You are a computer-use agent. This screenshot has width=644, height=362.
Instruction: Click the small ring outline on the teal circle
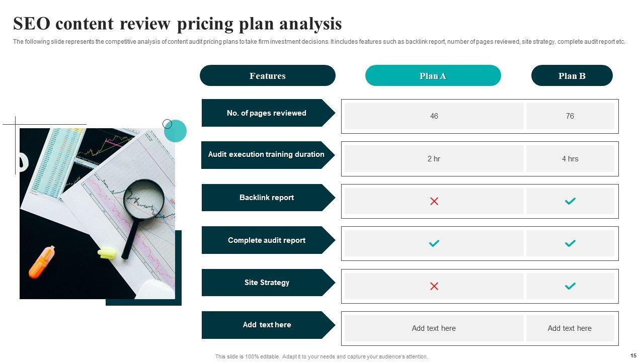(x=168, y=124)
